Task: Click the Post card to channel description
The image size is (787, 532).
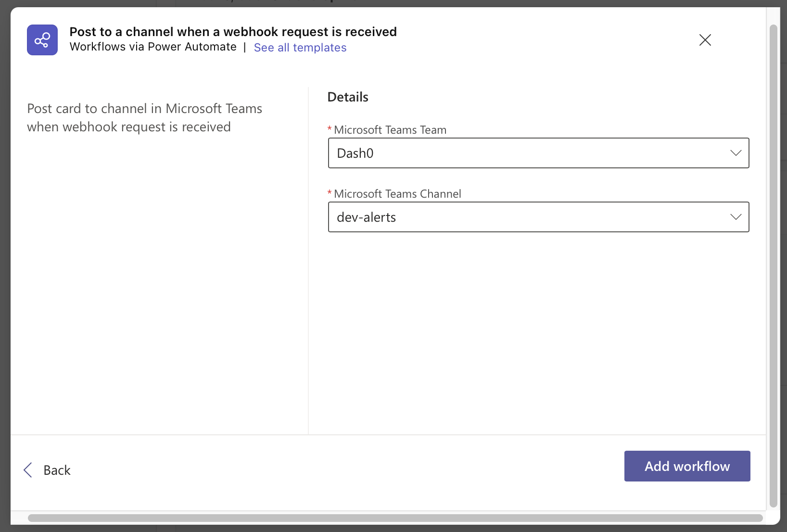Action: 144,118
